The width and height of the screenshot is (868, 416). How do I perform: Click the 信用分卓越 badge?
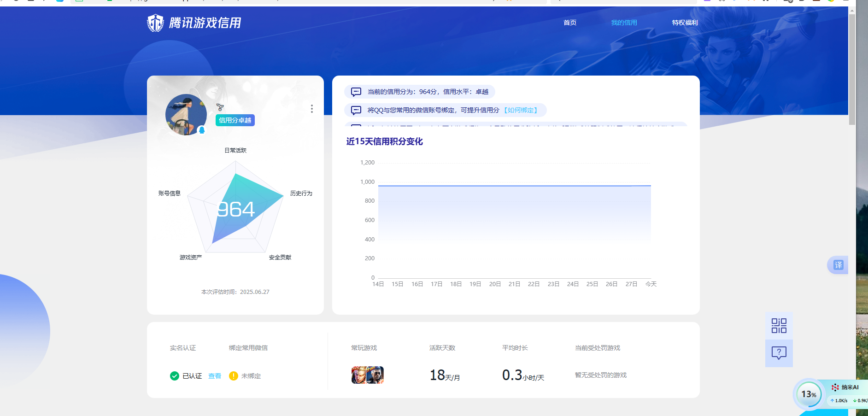235,120
